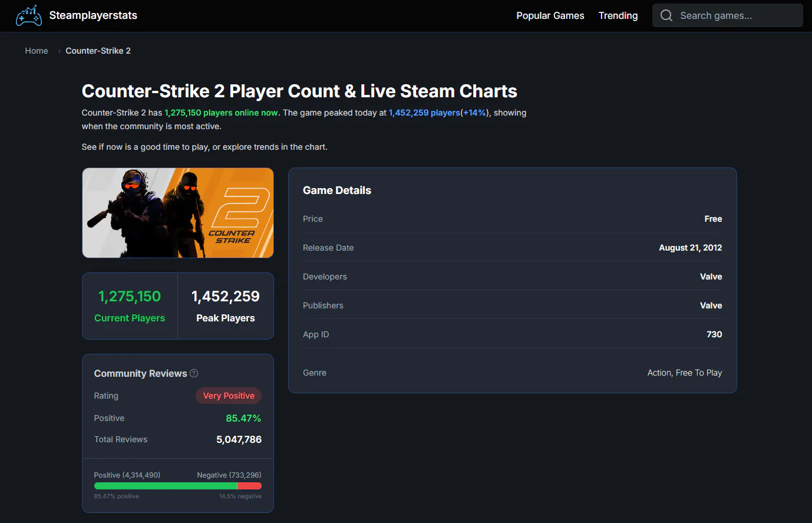Select the App ID value 730
This screenshot has width=812, height=523.
pos(714,334)
